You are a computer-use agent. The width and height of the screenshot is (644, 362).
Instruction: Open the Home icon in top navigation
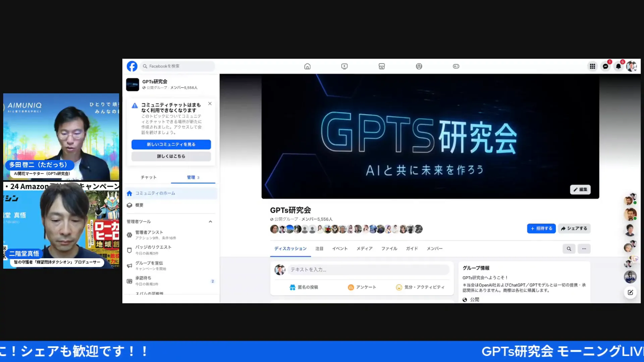307,66
